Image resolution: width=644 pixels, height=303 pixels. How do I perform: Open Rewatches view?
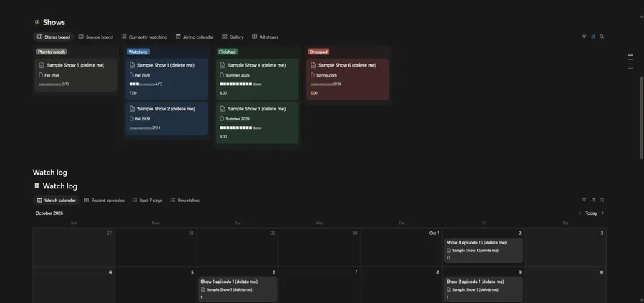pos(185,201)
